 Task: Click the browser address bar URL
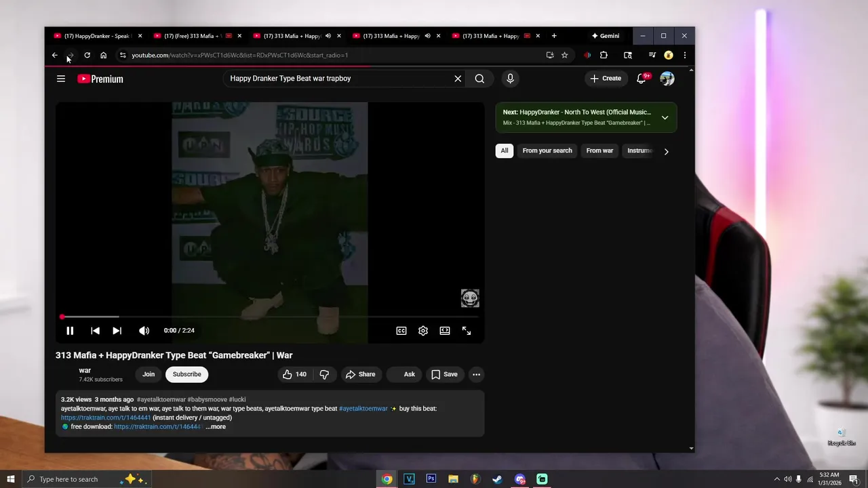point(239,55)
